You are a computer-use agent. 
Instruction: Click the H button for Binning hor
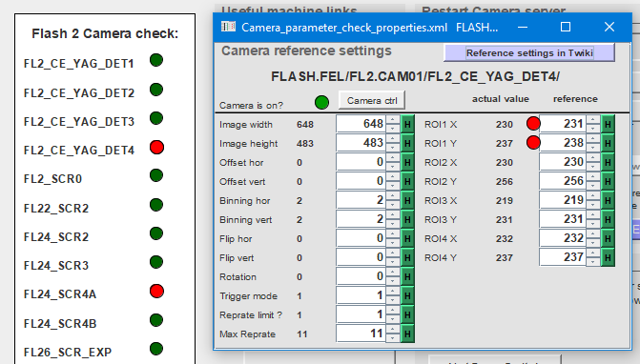[407, 200]
